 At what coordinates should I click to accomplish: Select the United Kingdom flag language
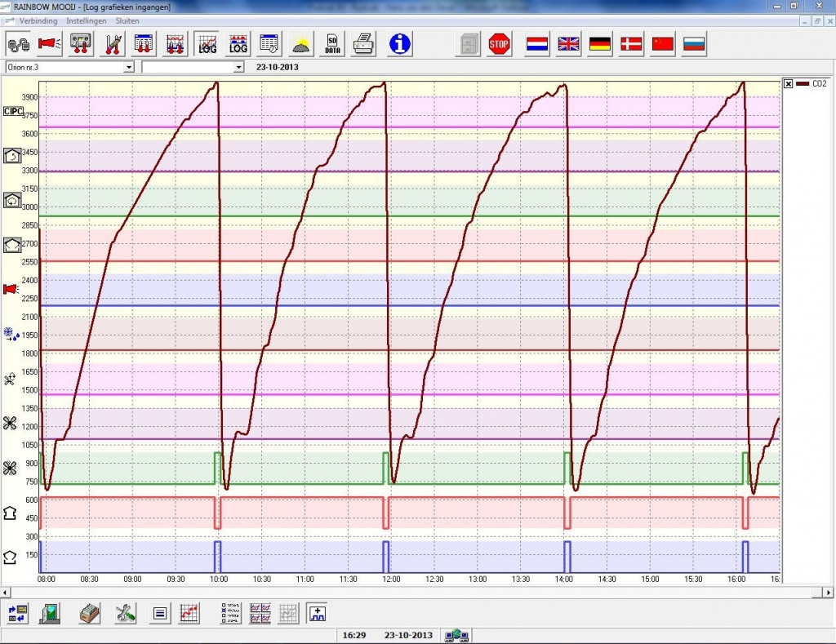pyautogui.click(x=568, y=44)
